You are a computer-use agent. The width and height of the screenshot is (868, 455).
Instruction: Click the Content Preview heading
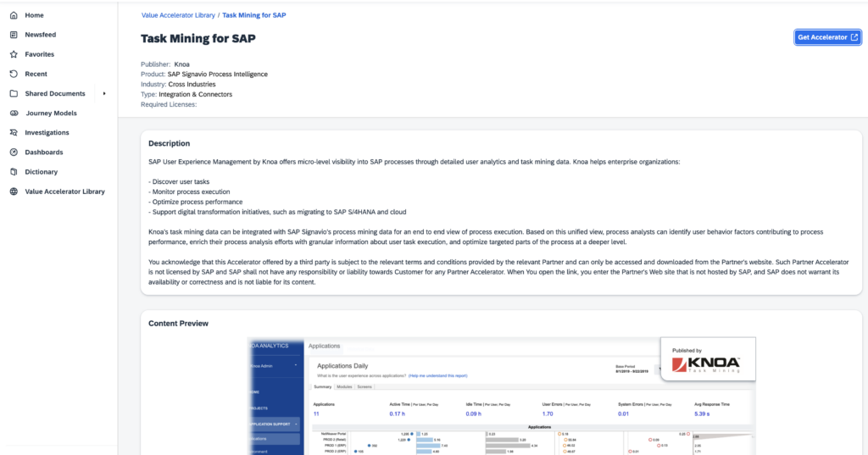[178, 324]
